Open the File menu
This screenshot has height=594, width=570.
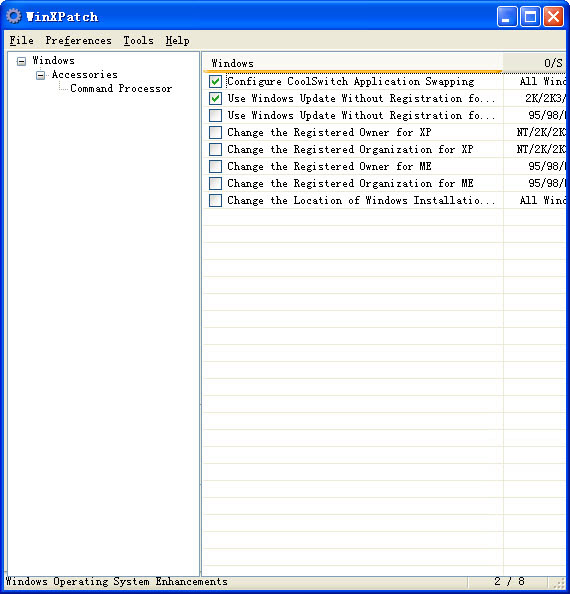tap(22, 41)
